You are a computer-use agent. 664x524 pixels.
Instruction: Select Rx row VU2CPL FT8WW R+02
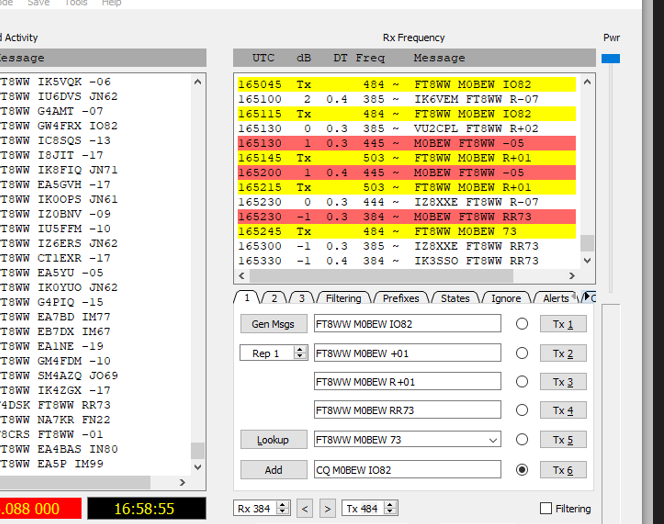tap(407, 128)
